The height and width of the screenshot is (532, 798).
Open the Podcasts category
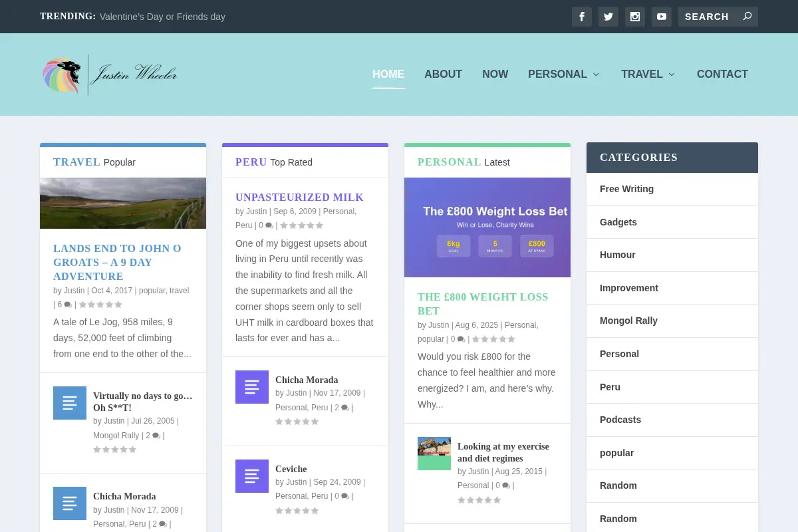[x=620, y=420]
